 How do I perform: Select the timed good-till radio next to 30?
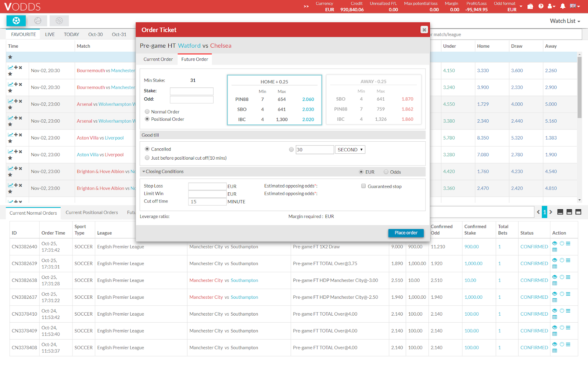tap(291, 149)
